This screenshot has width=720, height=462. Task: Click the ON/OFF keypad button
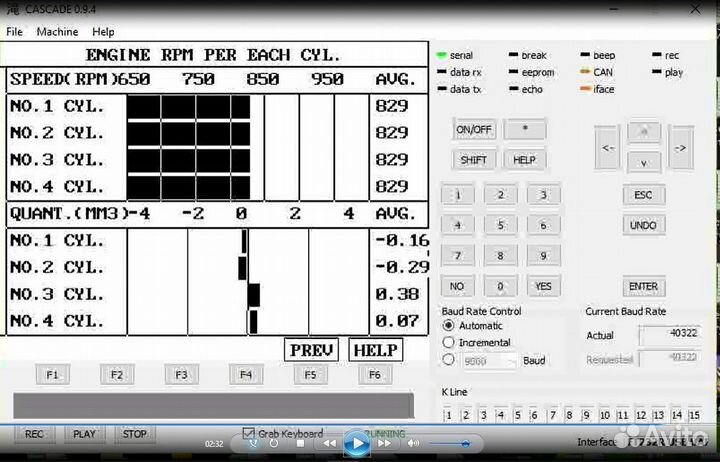tap(474, 129)
